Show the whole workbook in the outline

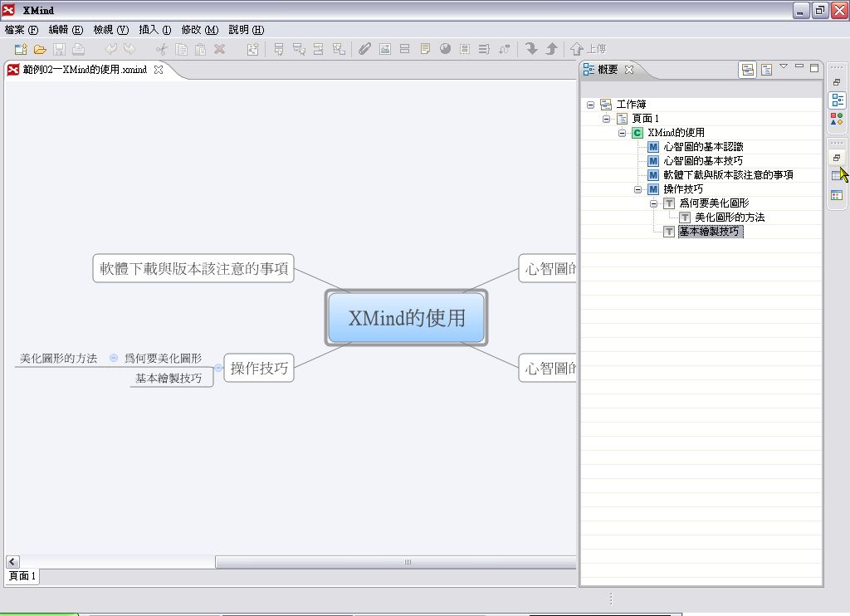(x=748, y=70)
